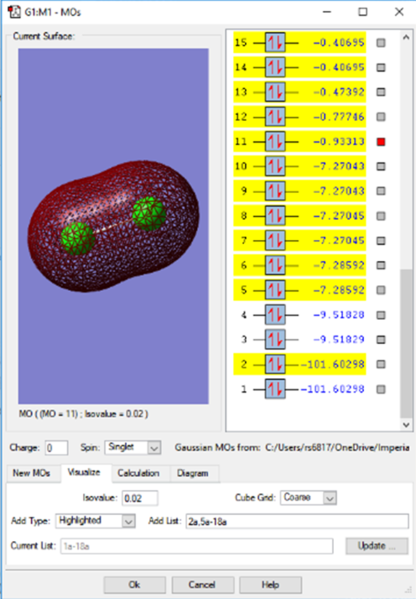The image size is (416, 599).
Task: Click the electron occupancy box of MO 2
Action: tap(275, 364)
